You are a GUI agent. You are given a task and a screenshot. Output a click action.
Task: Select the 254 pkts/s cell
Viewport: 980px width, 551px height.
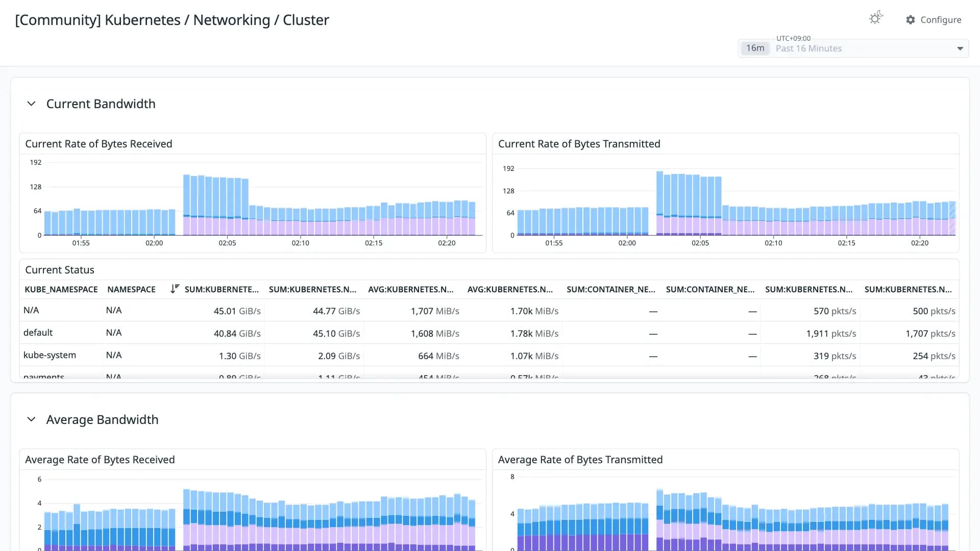click(934, 356)
